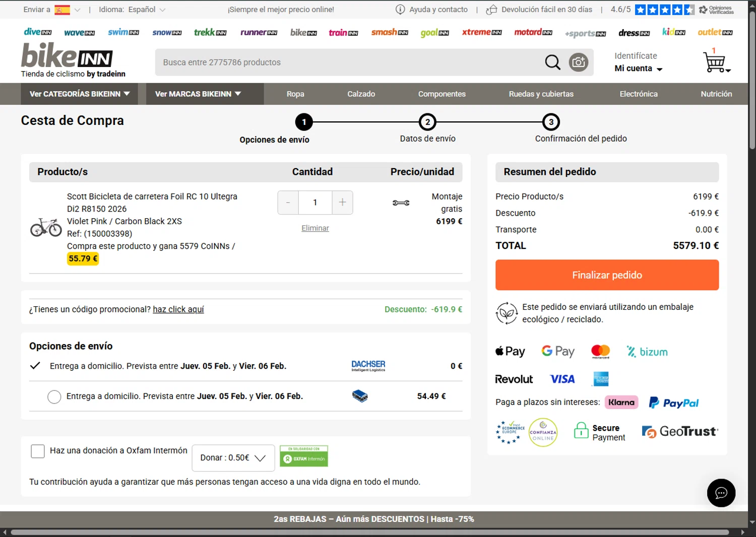
Task: Click the rebajas promo banner
Action: [374, 519]
